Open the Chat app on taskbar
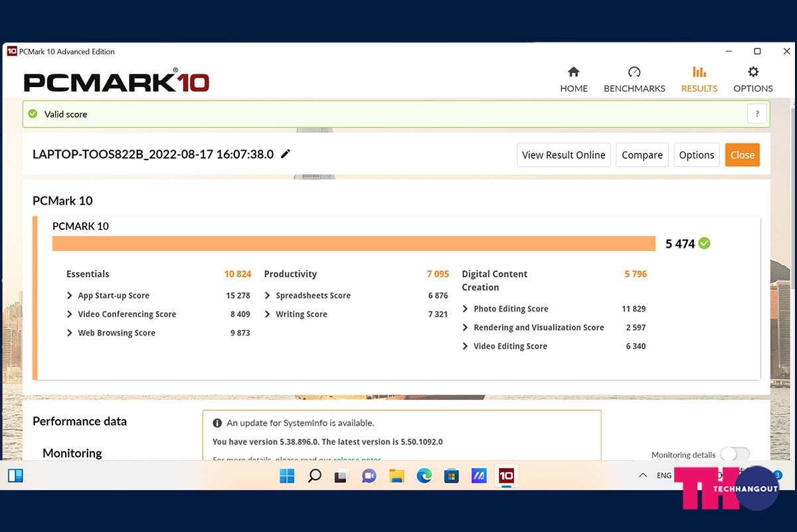This screenshot has width=797, height=532. tap(369, 476)
